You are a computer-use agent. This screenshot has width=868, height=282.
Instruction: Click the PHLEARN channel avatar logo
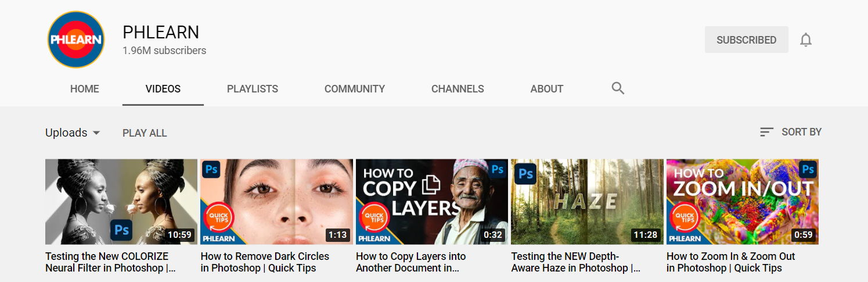(76, 40)
